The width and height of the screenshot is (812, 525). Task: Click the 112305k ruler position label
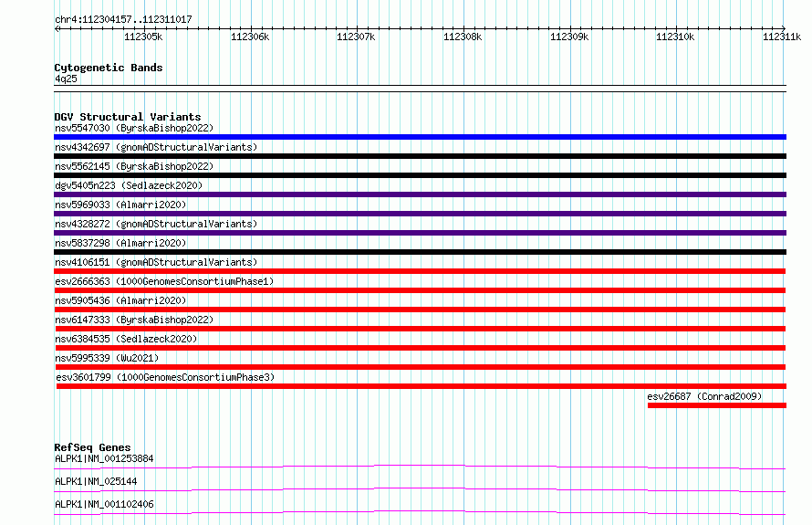coord(143,37)
